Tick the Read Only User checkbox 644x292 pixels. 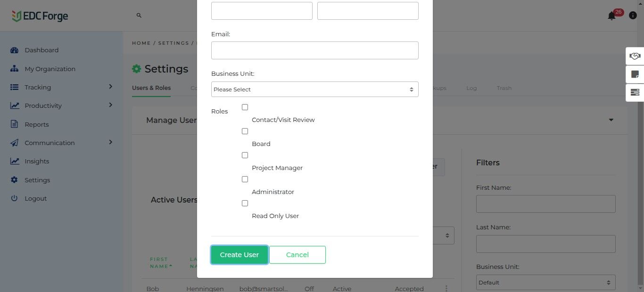(x=245, y=203)
